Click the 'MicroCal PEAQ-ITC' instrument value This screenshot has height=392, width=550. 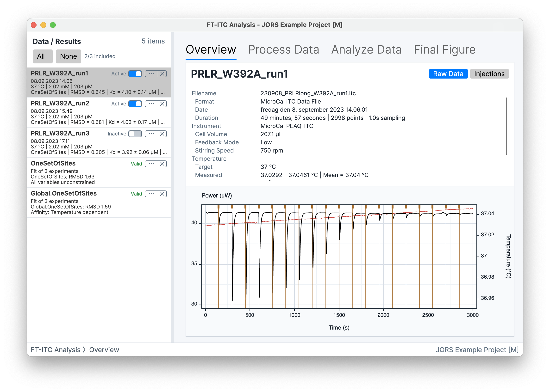coord(287,126)
